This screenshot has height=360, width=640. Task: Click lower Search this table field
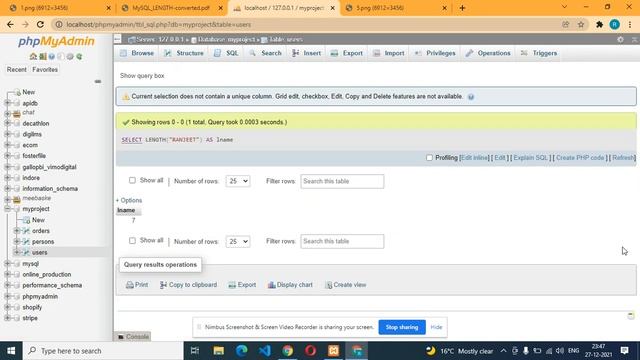click(x=342, y=241)
